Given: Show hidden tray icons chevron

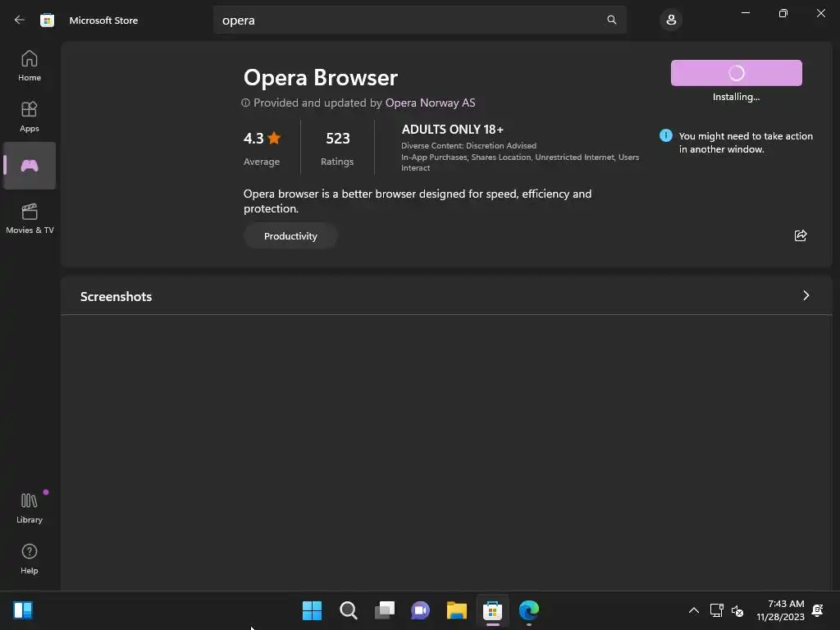Looking at the screenshot, I should click(x=693, y=610).
